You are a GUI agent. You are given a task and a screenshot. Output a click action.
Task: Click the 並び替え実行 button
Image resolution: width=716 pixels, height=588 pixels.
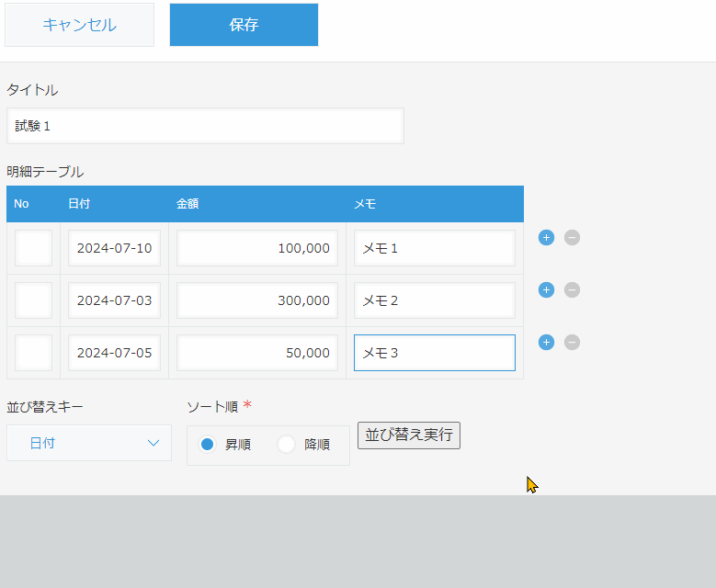coord(409,435)
